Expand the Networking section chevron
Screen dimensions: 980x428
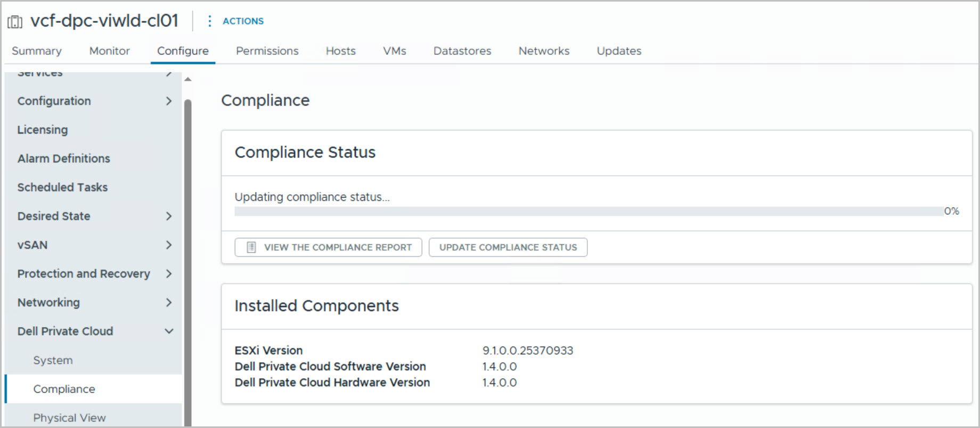tap(169, 302)
